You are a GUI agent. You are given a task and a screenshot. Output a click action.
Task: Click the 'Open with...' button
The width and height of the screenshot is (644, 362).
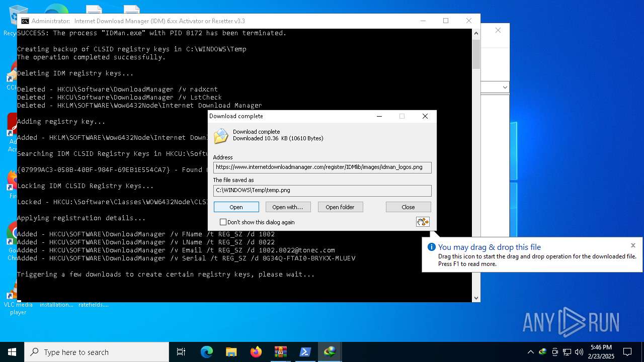288,207
